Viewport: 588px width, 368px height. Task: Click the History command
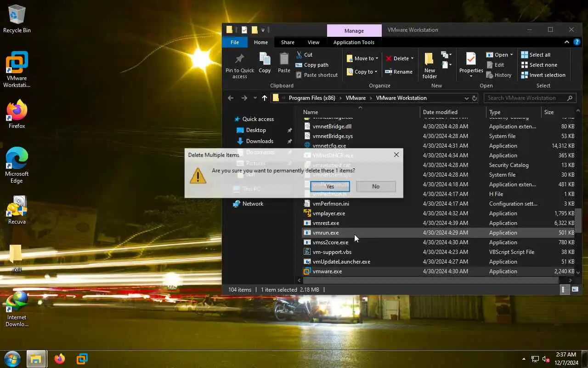[499, 75]
